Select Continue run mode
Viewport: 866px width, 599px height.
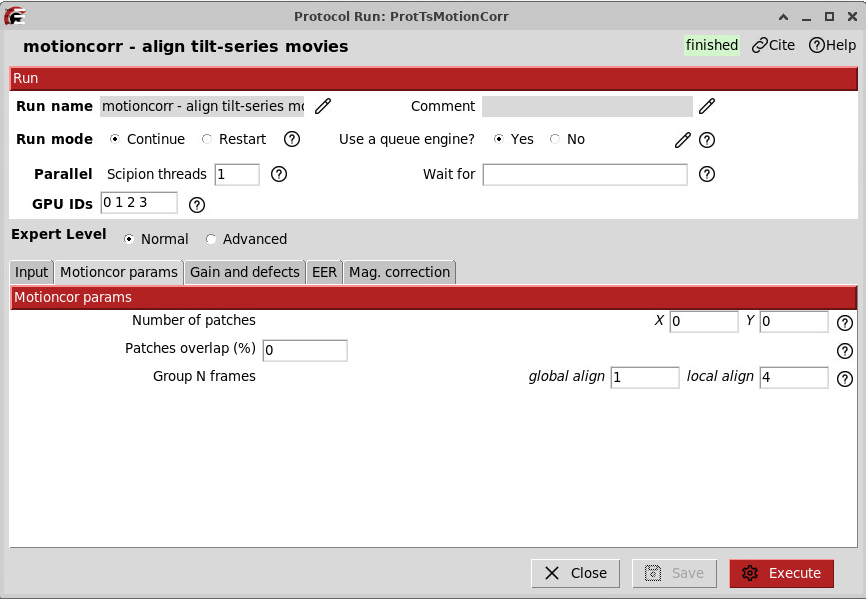click(x=114, y=139)
